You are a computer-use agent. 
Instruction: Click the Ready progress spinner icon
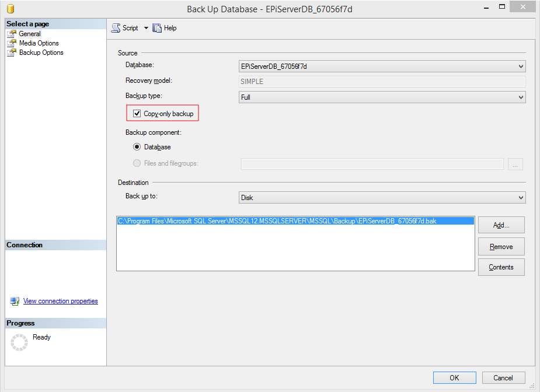tap(19, 342)
